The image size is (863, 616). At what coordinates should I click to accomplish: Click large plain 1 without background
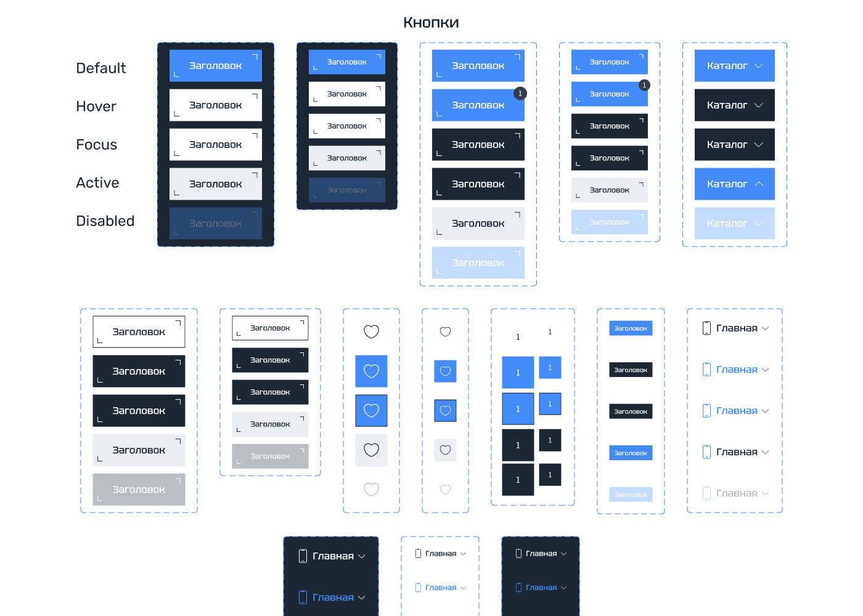click(518, 337)
